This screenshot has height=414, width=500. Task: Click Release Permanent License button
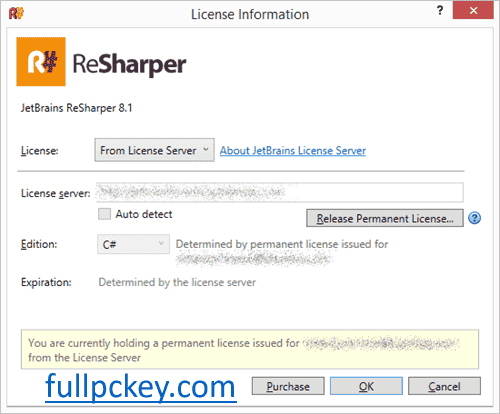pyautogui.click(x=385, y=218)
